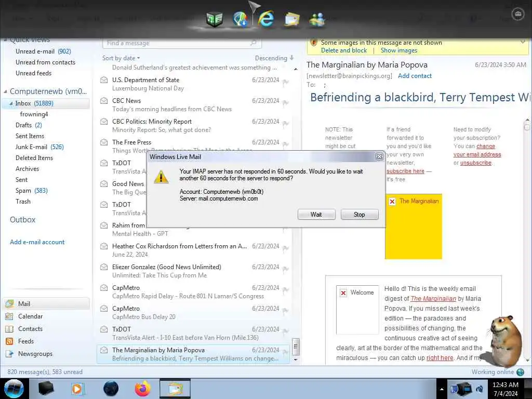Click Wait in the Windows Live Mail dialog
The width and height of the screenshot is (532, 399).
point(316,215)
